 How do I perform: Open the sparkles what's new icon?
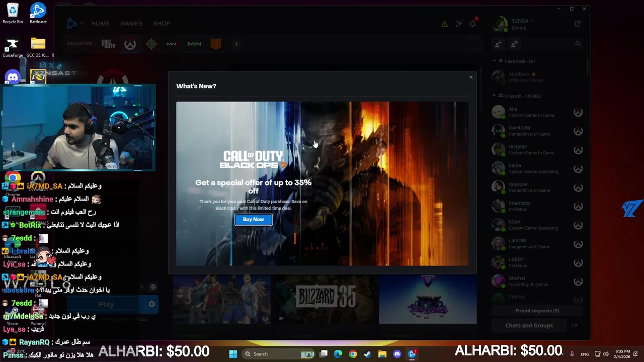click(458, 24)
